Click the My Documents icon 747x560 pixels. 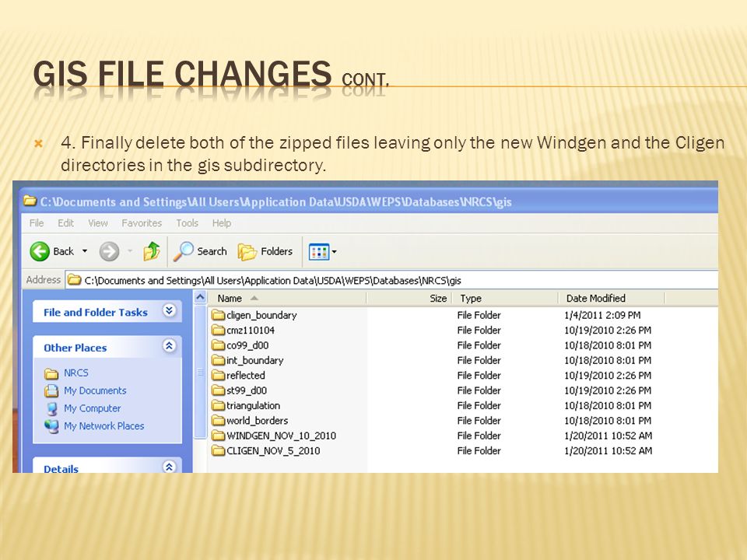pyautogui.click(x=51, y=391)
